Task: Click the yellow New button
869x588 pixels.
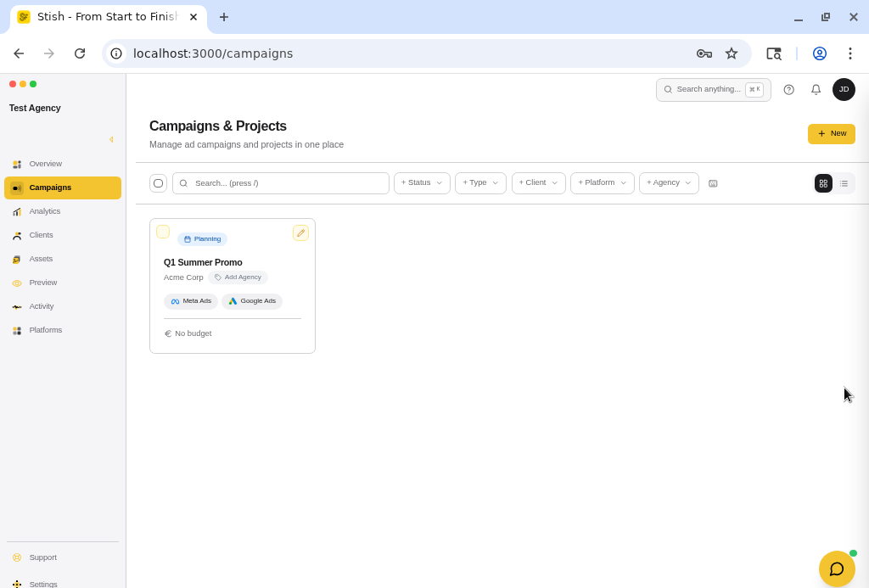Action: pos(831,134)
